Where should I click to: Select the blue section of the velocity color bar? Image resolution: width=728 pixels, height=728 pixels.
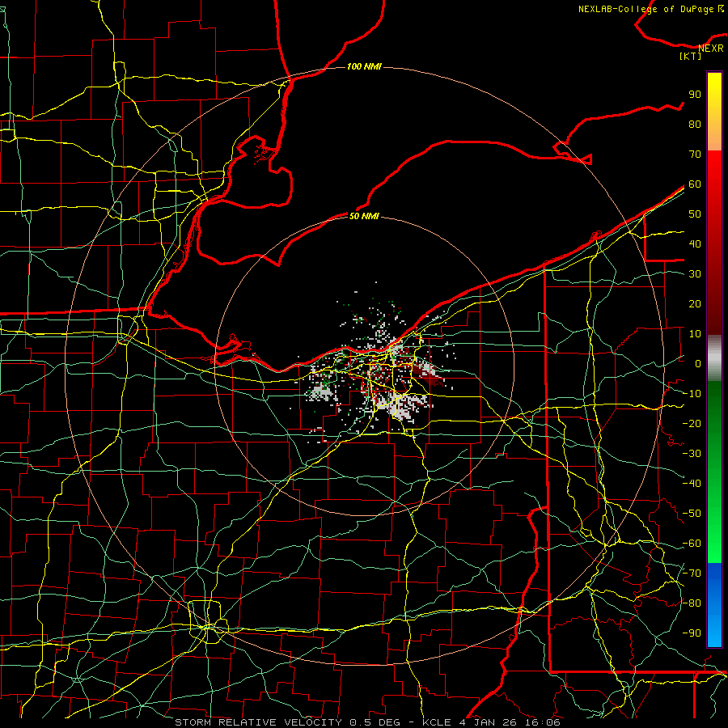point(714,605)
